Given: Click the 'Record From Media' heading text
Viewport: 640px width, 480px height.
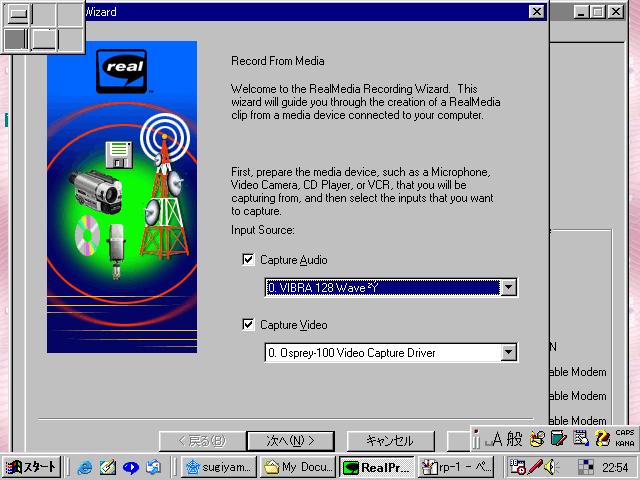Looking at the screenshot, I should tap(278, 61).
